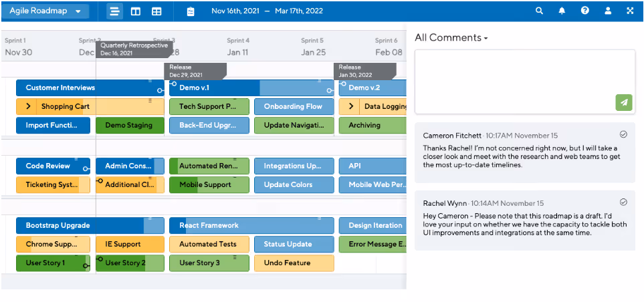
Task: Send comment with paper plane button
Action: pos(624,103)
